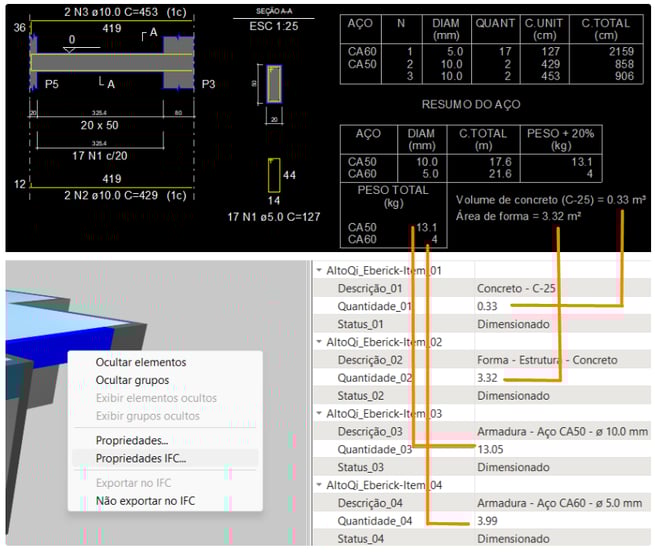Select Não exportar no IFC option
The width and height of the screenshot is (655, 552).
click(146, 500)
